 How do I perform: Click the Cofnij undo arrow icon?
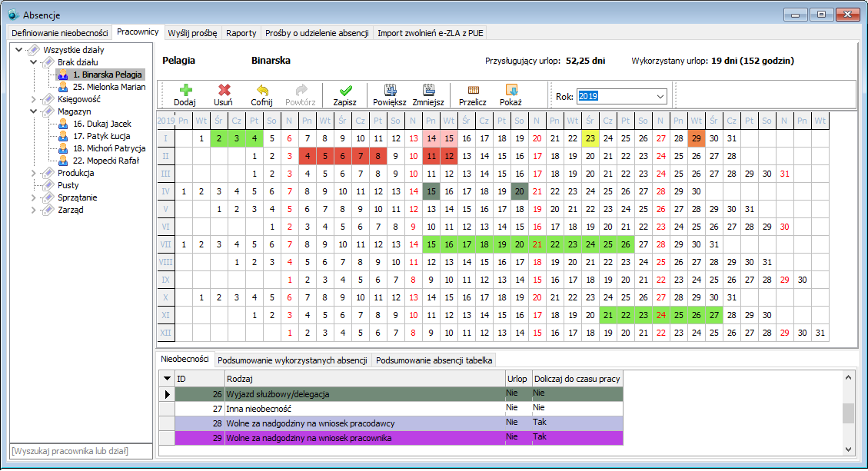point(262,90)
